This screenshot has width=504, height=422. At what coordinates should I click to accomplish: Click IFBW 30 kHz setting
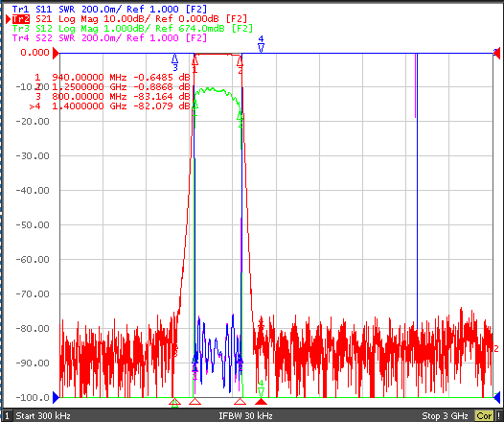pyautogui.click(x=245, y=416)
